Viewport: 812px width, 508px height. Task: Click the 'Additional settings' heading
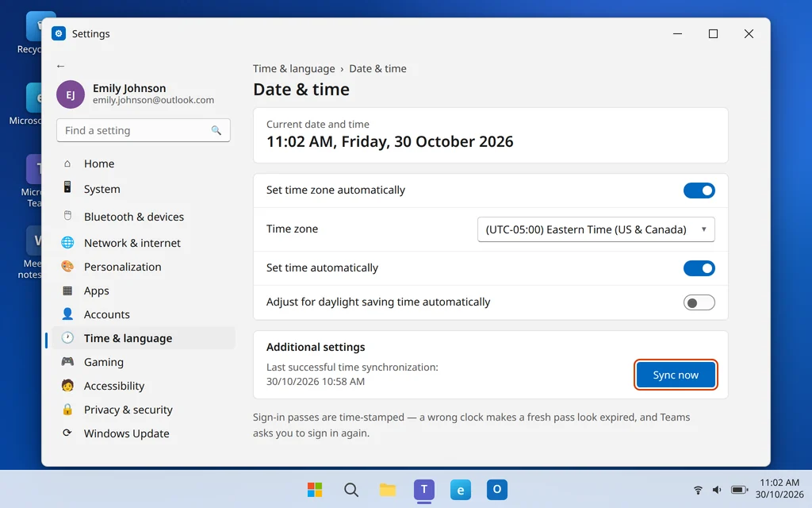[316, 347]
